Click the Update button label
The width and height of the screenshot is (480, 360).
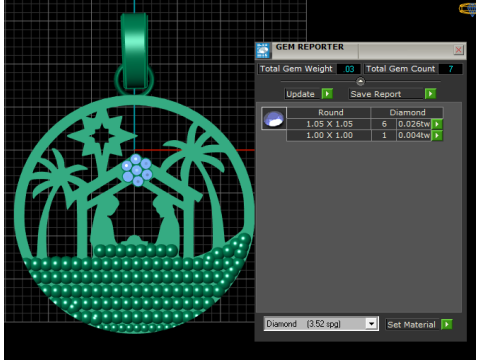pos(300,94)
